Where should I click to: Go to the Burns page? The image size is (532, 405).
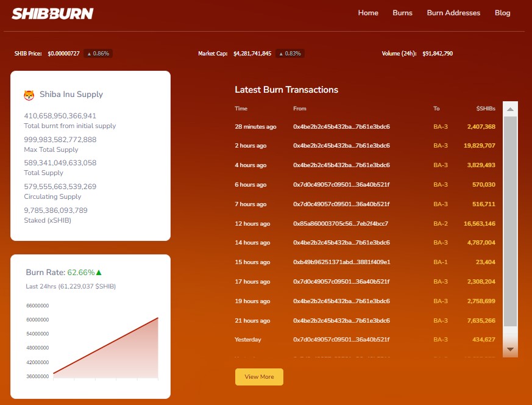pyautogui.click(x=402, y=13)
